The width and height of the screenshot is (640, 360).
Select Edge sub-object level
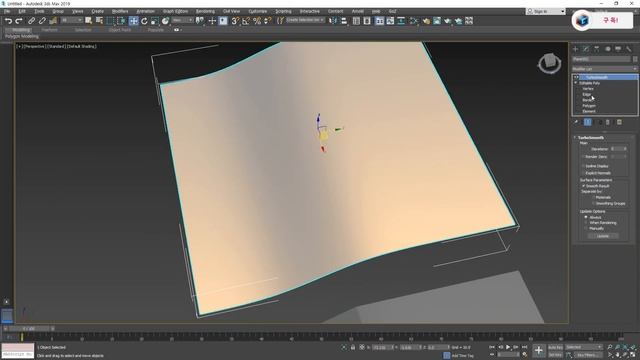tap(587, 94)
